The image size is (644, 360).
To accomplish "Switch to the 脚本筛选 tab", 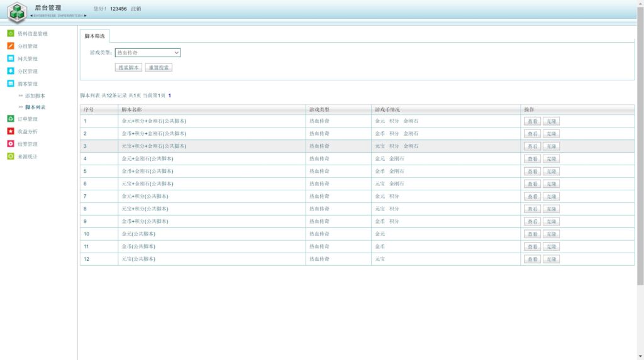I will click(x=96, y=36).
